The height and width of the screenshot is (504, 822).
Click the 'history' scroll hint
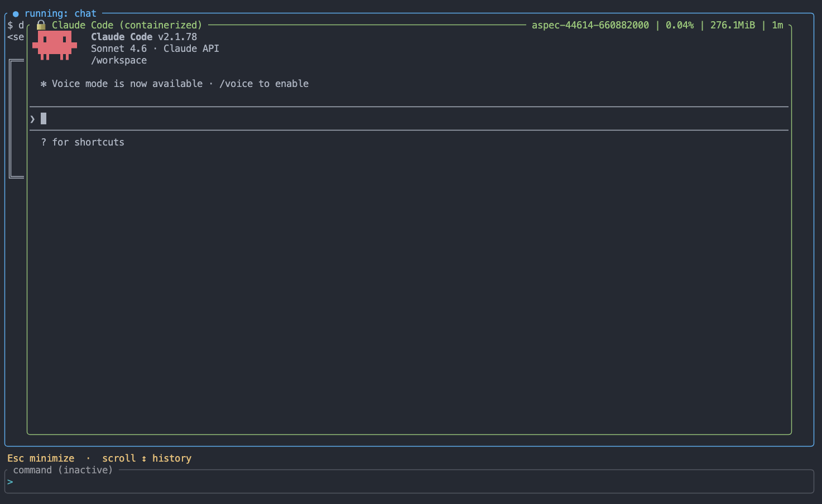point(172,458)
